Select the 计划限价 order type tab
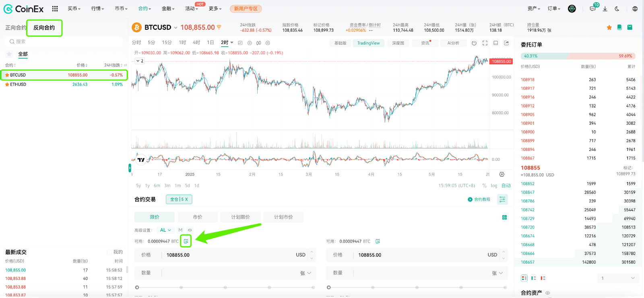 (241, 217)
